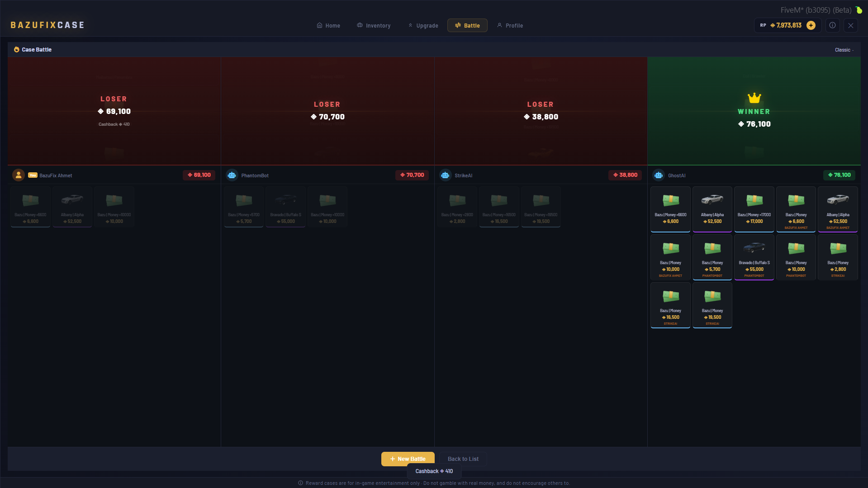868x488 pixels.
Task: Click the plus icon to add RP
Action: (x=811, y=25)
